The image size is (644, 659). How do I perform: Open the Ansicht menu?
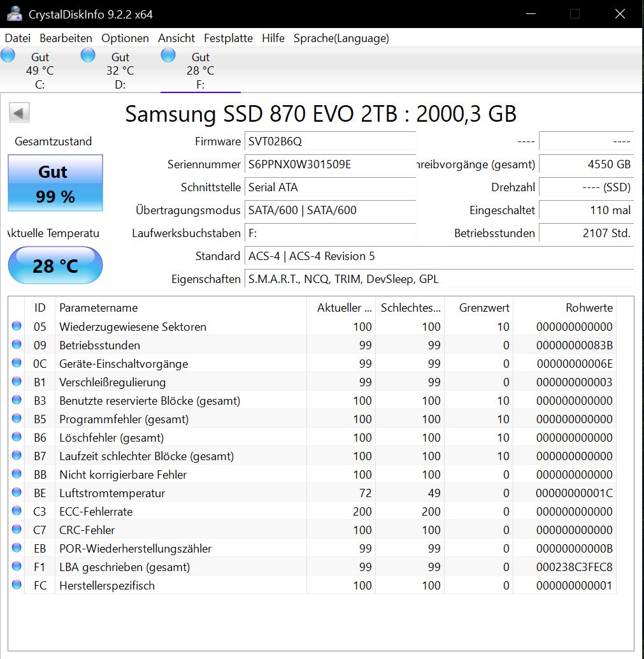tap(176, 38)
